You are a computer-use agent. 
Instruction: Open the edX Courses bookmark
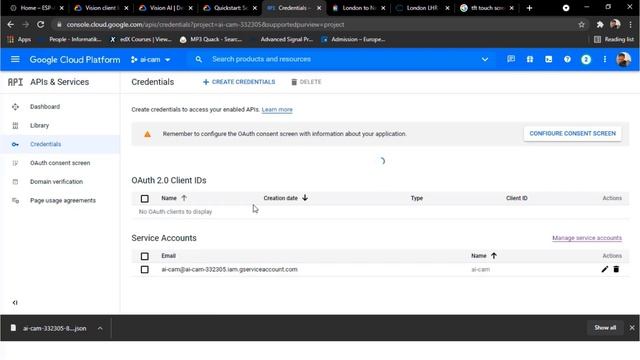141,40
